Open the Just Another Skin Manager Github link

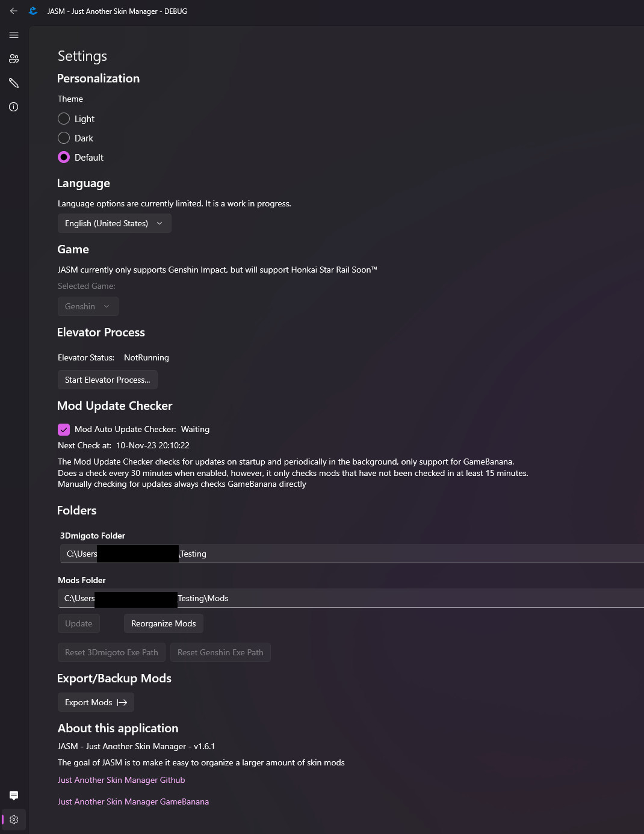121,780
